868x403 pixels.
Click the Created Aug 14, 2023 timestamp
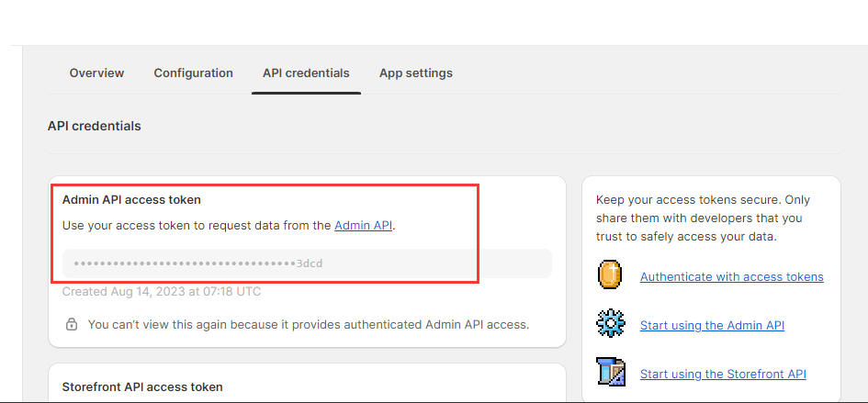[x=162, y=292]
